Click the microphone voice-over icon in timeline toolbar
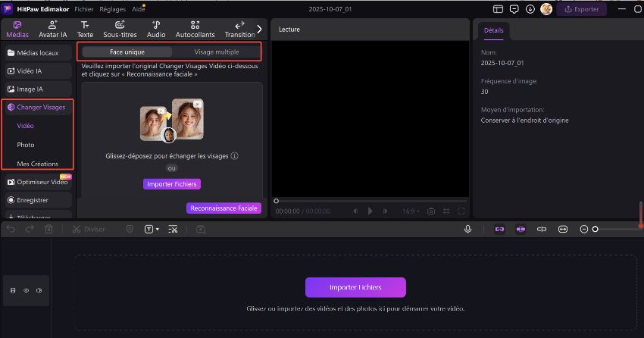This screenshot has width=644, height=338. 469,229
